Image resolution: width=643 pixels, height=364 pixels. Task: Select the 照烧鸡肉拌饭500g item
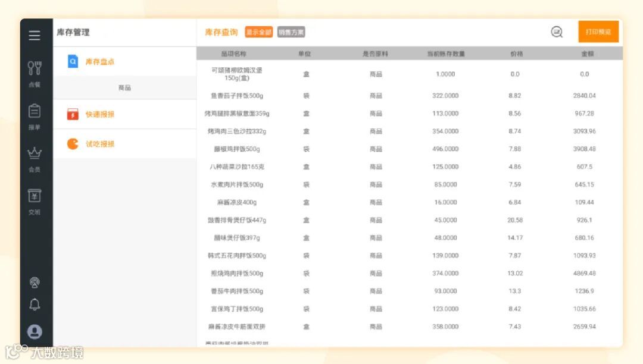[x=236, y=274]
